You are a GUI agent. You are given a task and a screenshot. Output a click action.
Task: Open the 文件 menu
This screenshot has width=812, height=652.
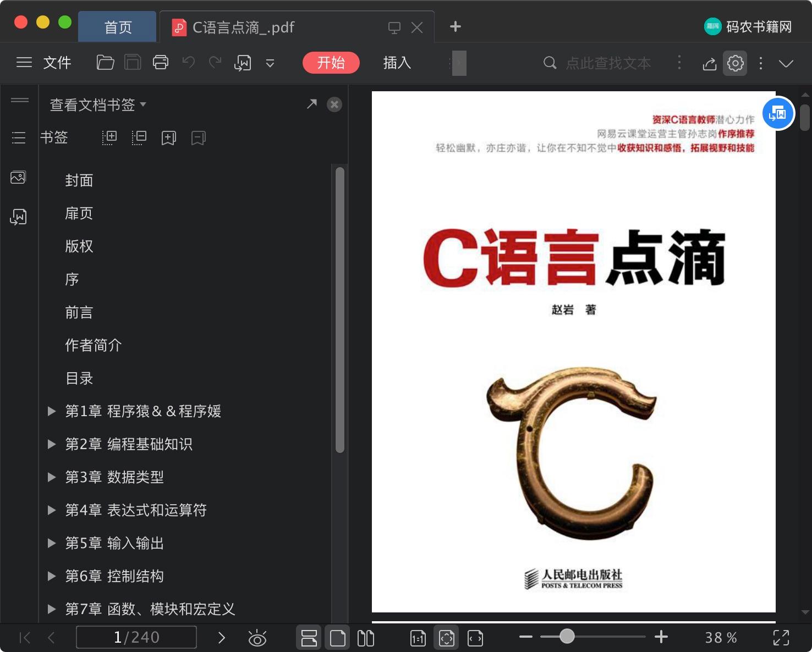[57, 63]
